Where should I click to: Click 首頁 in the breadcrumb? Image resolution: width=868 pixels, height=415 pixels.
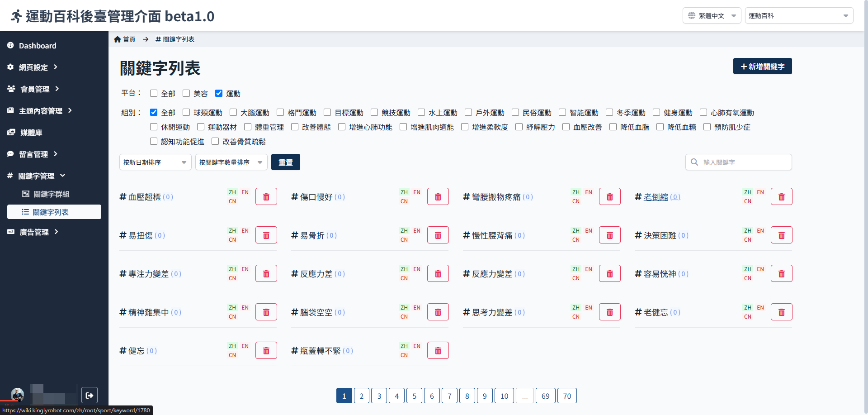pyautogui.click(x=129, y=39)
